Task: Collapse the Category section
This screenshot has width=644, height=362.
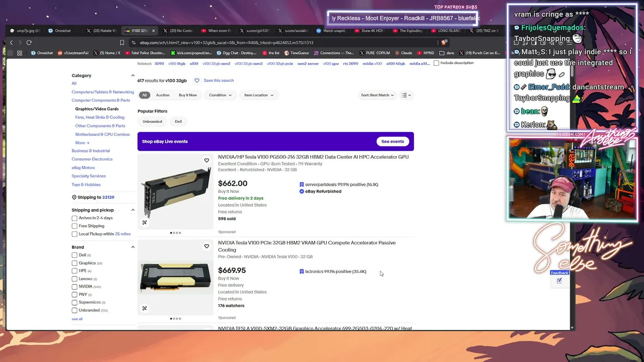Action: pyautogui.click(x=133, y=75)
